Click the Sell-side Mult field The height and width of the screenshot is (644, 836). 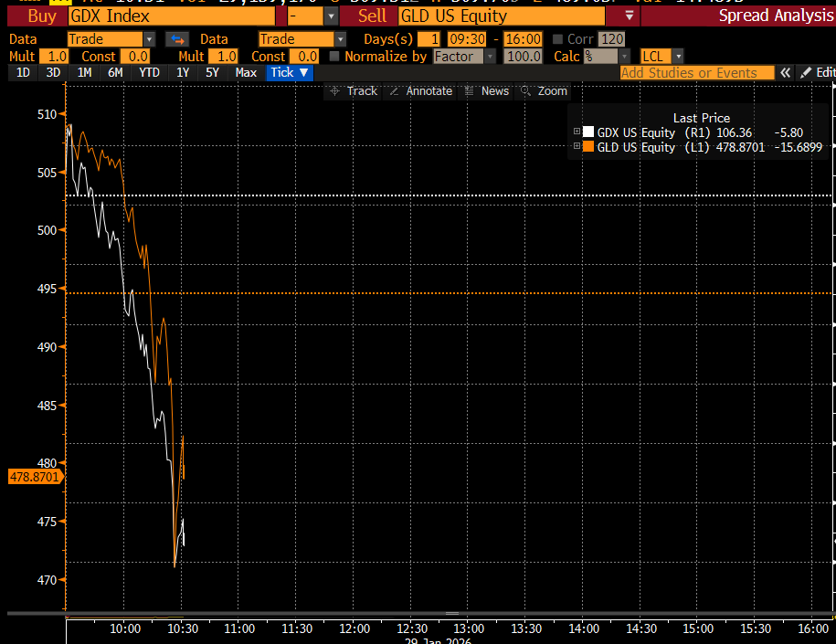click(224, 57)
